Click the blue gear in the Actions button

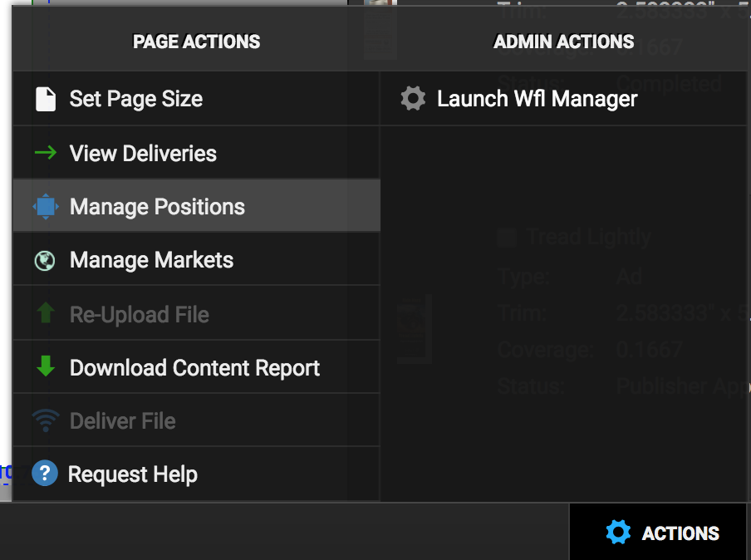pyautogui.click(x=618, y=533)
